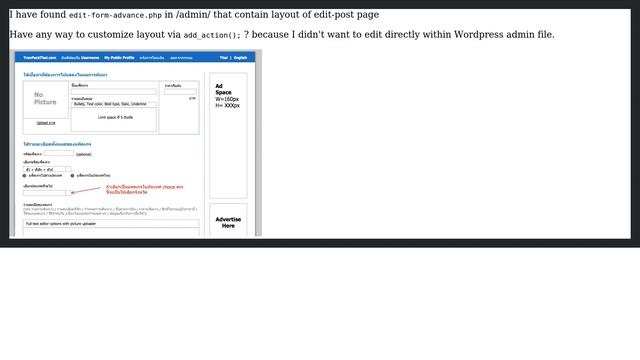Click the Upload link under No Picture
Image resolution: width=640 pixels, height=360 pixels.
pos(46,123)
